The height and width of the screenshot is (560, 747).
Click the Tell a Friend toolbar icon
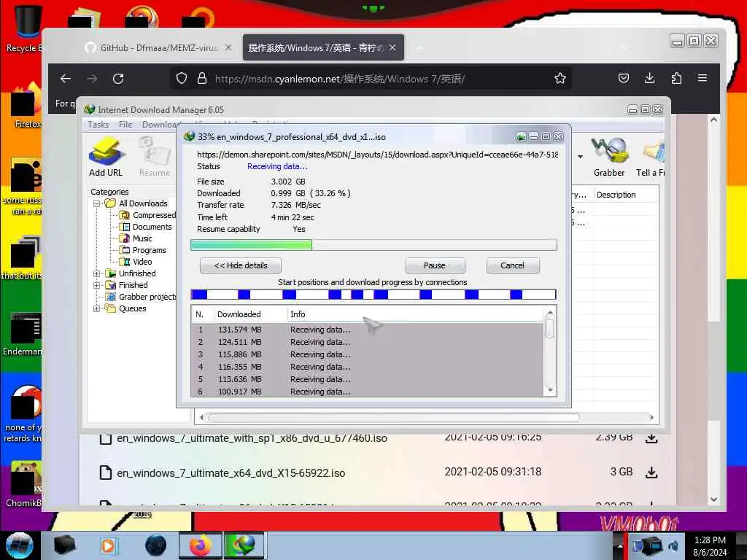tap(651, 157)
